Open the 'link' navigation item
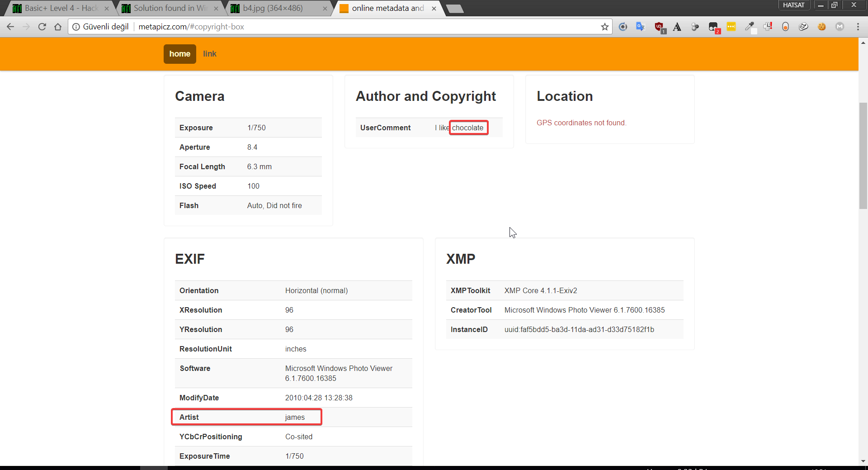Image resolution: width=868 pixels, height=470 pixels. (210, 54)
